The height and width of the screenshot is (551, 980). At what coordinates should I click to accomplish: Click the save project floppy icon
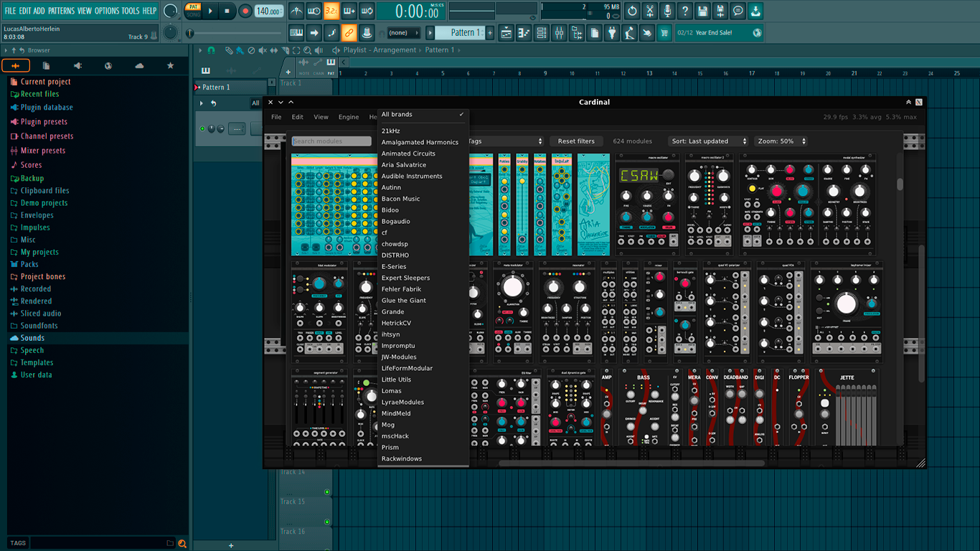coord(702,11)
